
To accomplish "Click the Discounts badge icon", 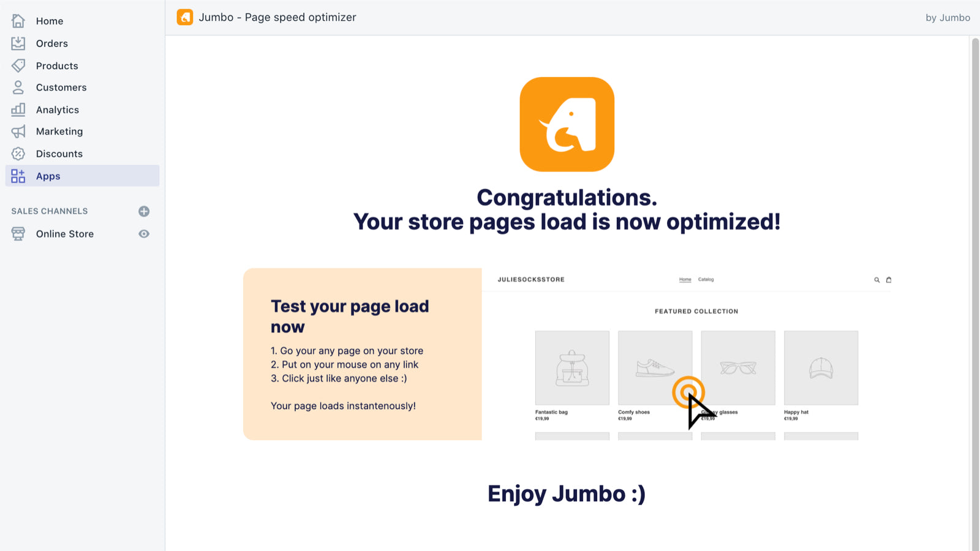I will 18,154.
